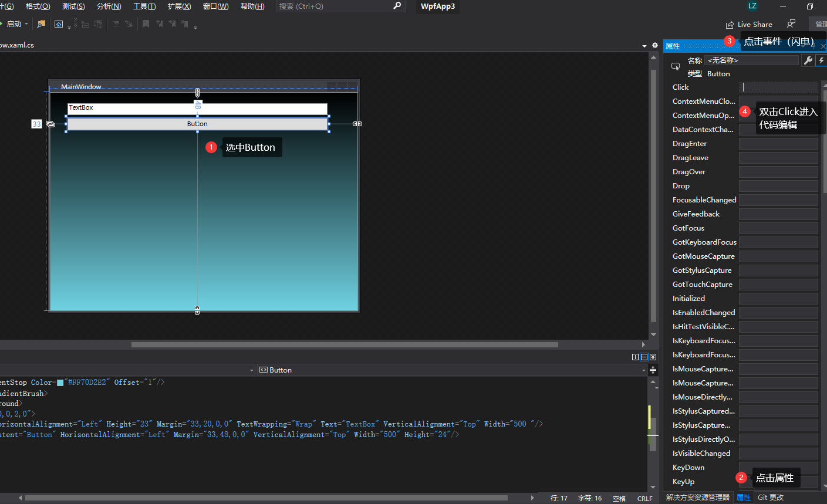Open the first toolbar overflow dropdown

click(69, 27)
